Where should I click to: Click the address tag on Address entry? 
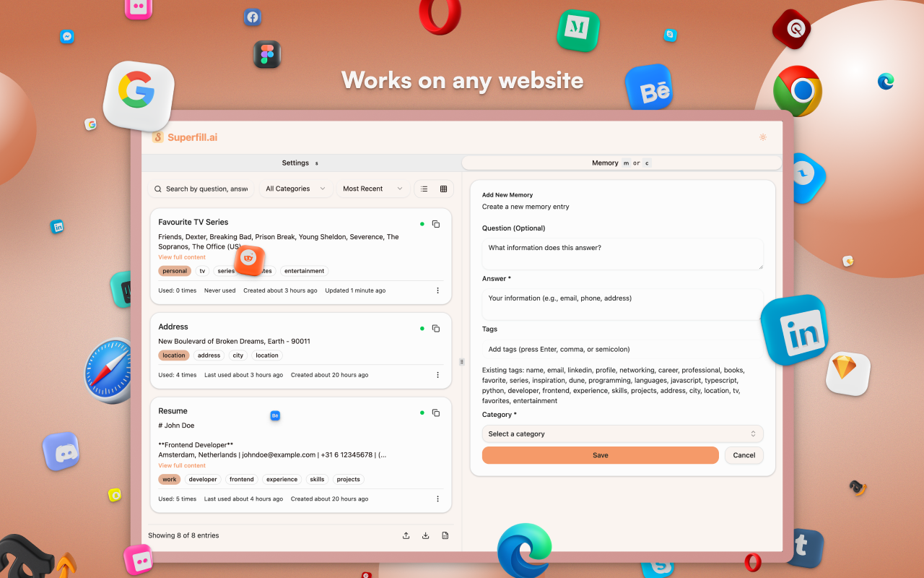pyautogui.click(x=209, y=355)
